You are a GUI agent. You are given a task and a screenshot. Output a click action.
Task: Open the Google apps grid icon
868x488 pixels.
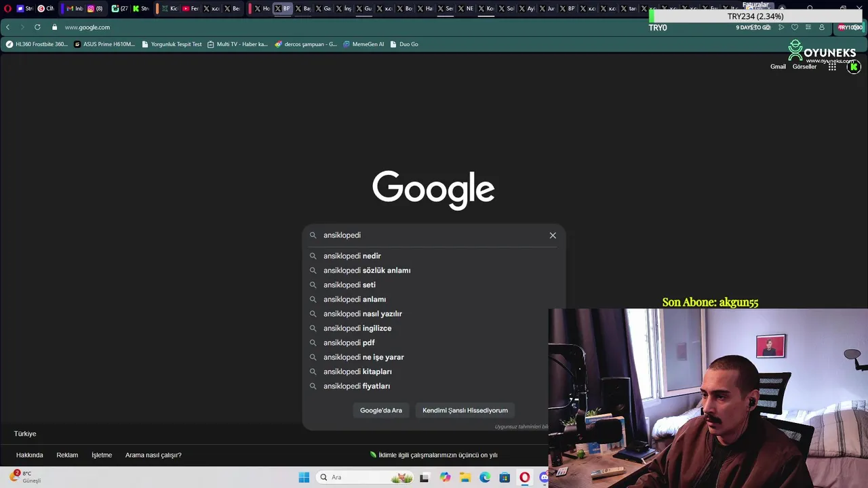click(x=832, y=66)
